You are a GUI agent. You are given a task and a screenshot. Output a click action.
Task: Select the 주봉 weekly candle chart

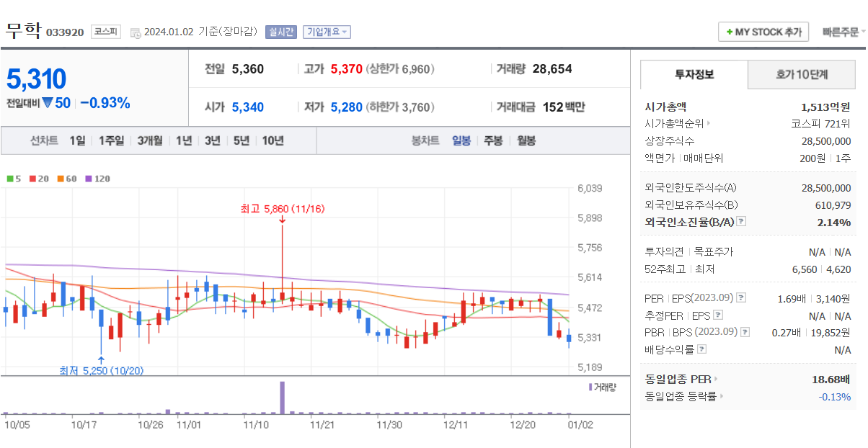(493, 140)
